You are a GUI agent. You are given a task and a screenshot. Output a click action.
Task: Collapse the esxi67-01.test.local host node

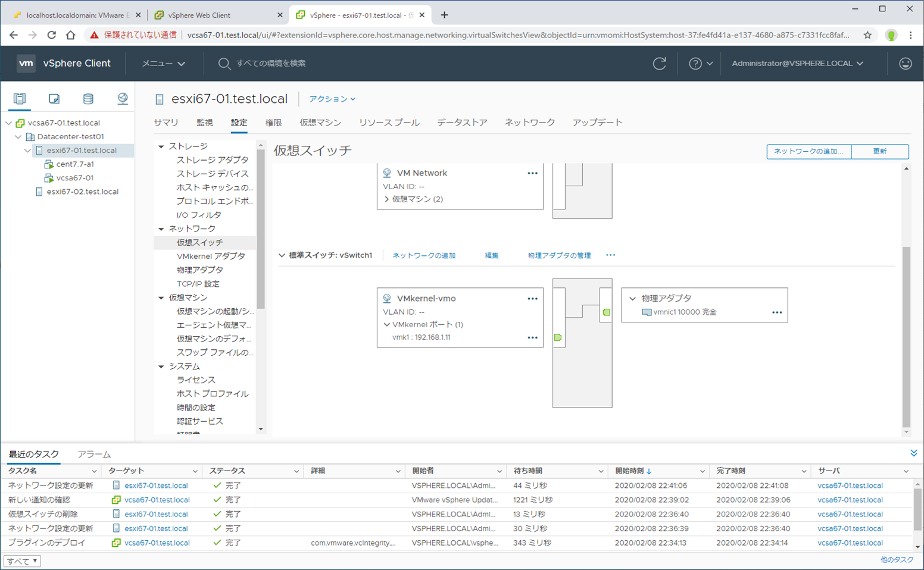tap(27, 151)
